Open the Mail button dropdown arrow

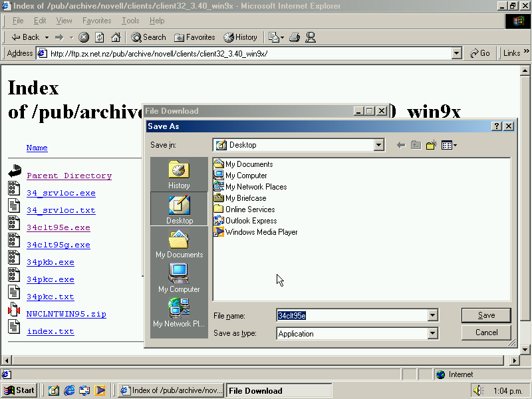pos(282,37)
